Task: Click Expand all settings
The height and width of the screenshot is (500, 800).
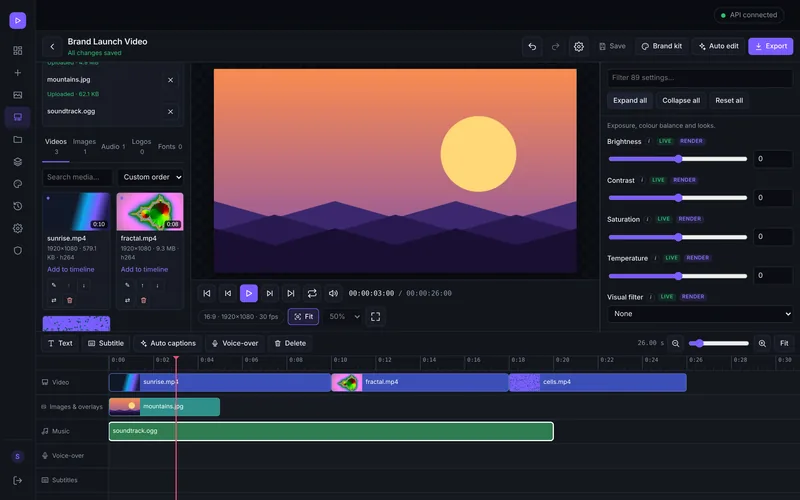Action: [630, 101]
